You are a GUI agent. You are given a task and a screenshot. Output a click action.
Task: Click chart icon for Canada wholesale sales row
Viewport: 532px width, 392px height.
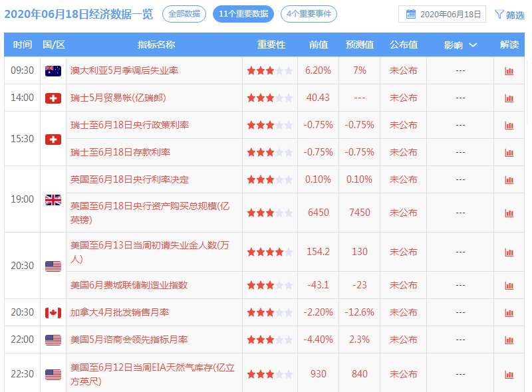(509, 312)
